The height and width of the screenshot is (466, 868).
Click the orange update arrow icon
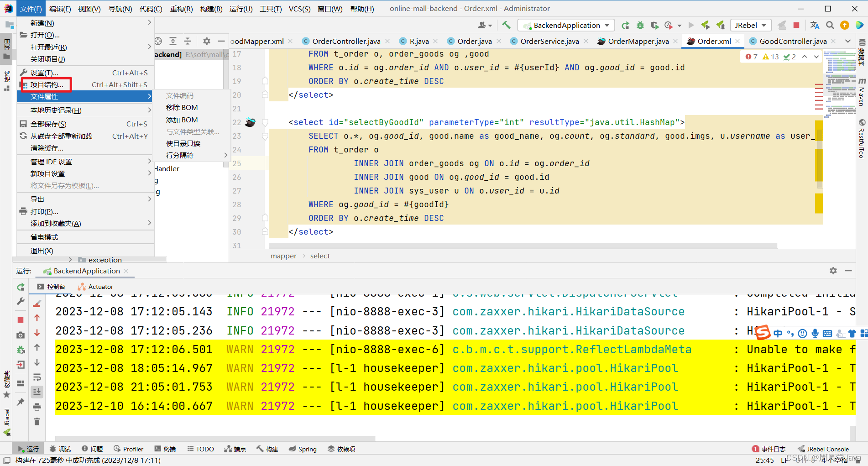click(845, 26)
